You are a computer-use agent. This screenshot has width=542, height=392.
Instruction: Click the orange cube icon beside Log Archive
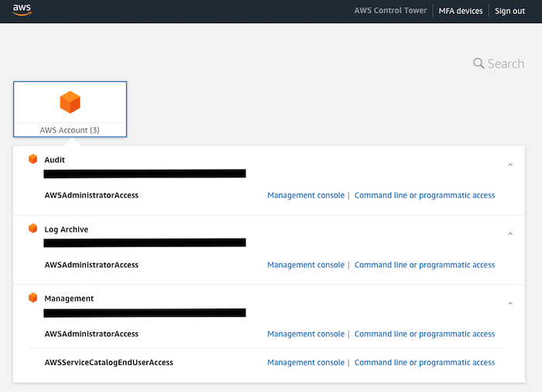(33, 229)
